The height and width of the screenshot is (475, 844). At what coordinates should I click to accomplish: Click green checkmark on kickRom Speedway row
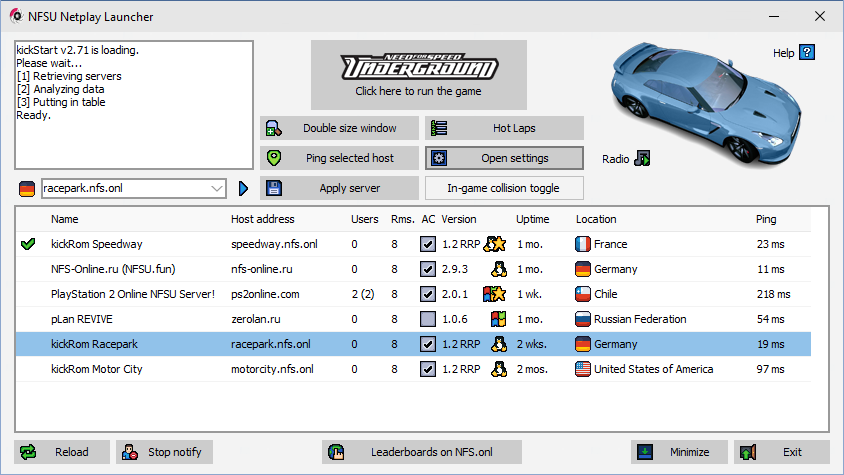[x=28, y=244]
